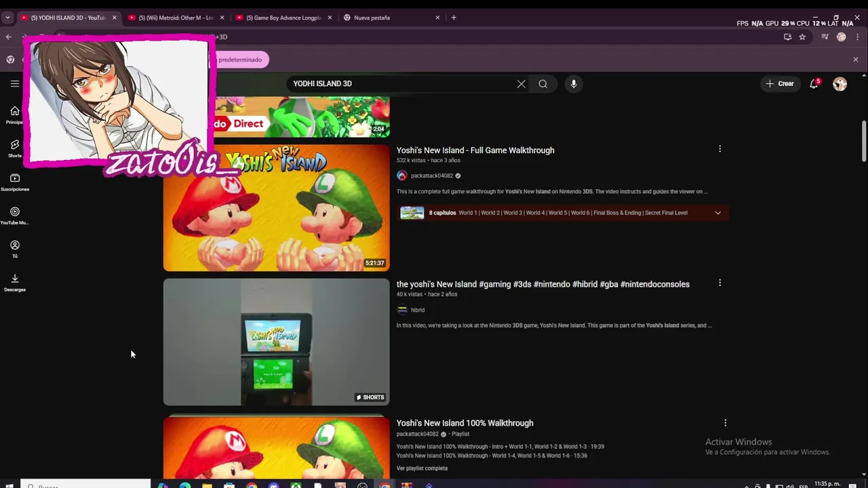Open playlist entry World 1-4, World 1-5 15:36
The image size is (868, 488).
492,456
